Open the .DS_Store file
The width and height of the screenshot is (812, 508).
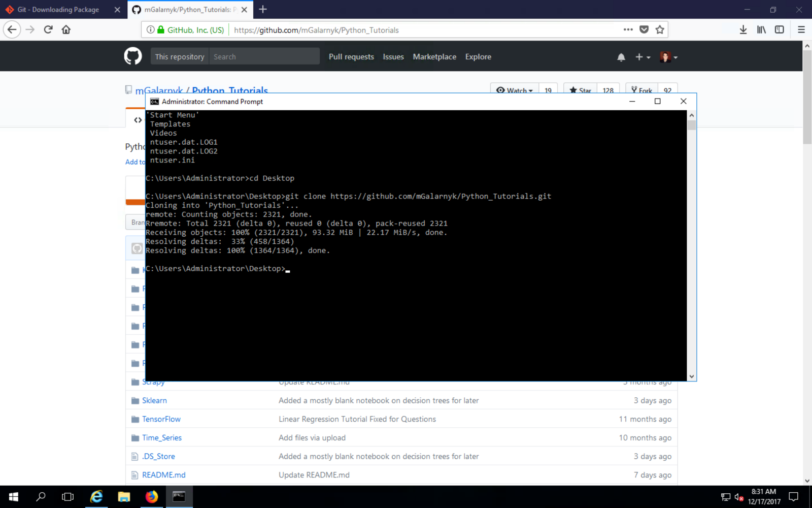pos(158,456)
